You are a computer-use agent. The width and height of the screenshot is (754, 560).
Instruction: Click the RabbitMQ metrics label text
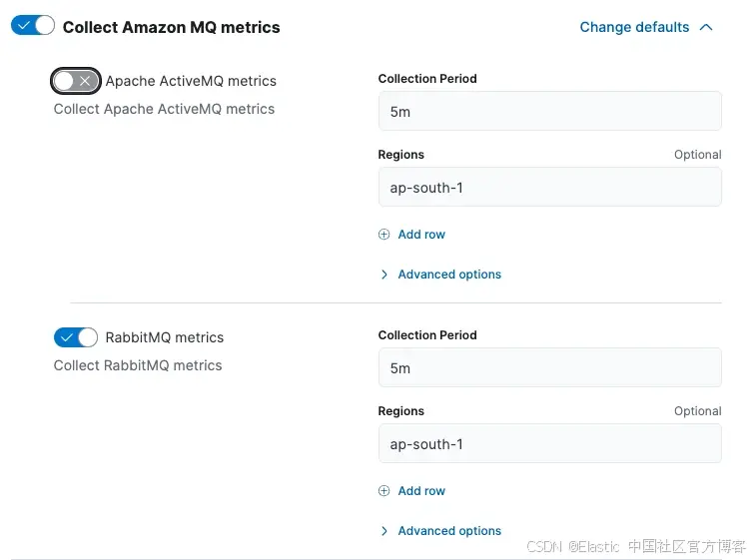coord(165,337)
